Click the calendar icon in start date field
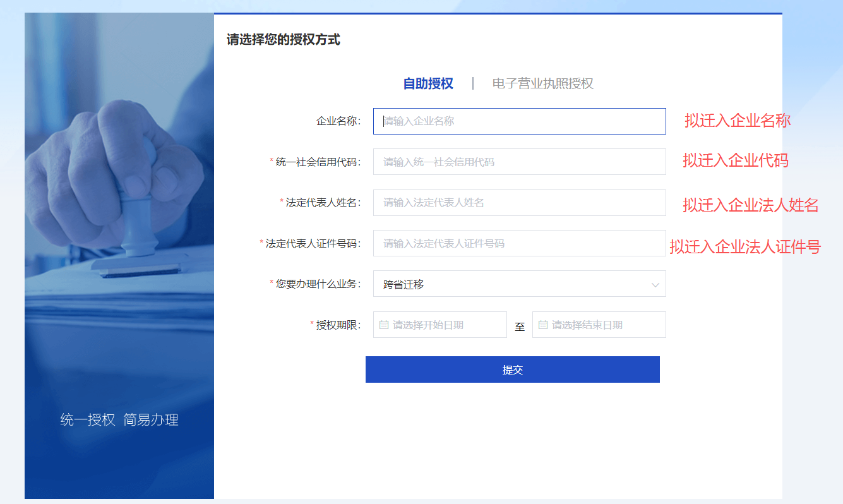This screenshot has height=504, width=843. coord(384,325)
